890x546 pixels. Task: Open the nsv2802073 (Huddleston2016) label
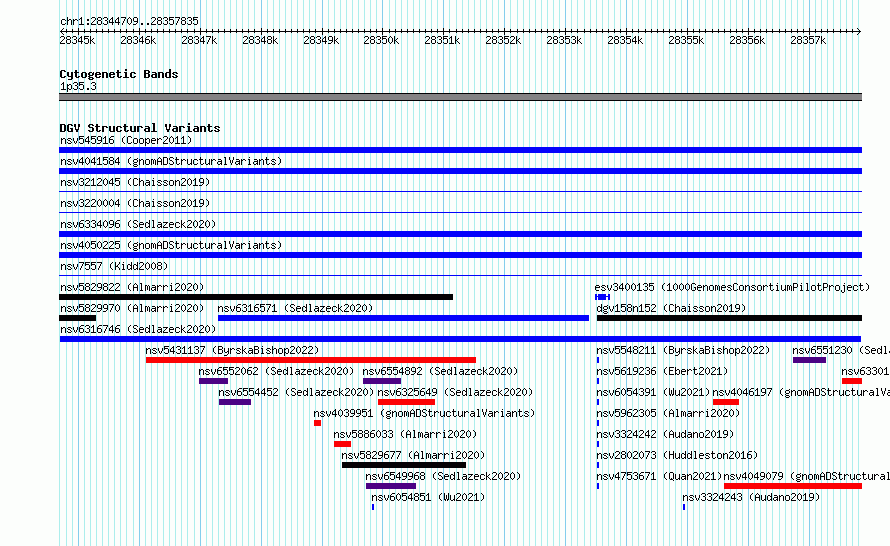677,455
